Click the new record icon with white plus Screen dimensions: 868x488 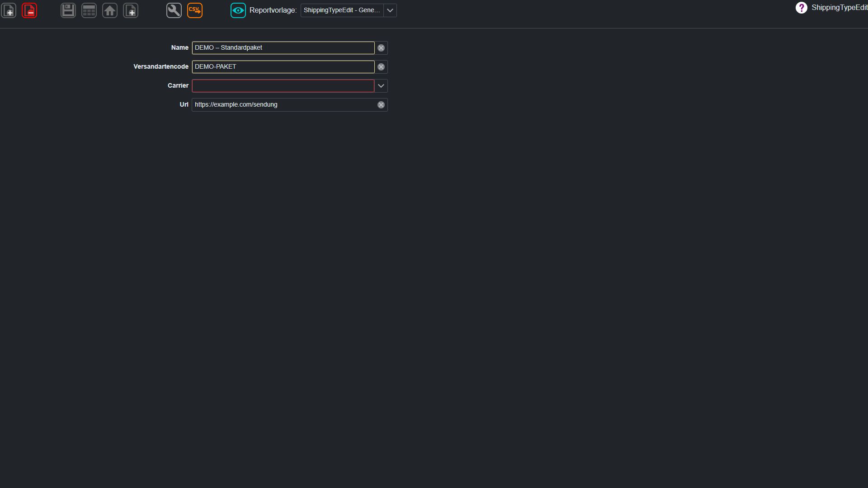[x=9, y=10]
